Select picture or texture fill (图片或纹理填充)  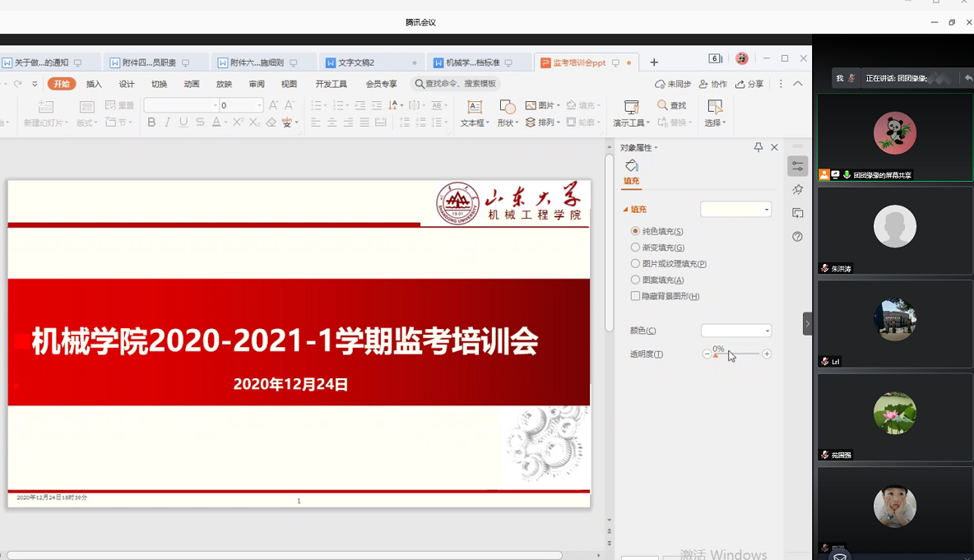[x=635, y=264]
